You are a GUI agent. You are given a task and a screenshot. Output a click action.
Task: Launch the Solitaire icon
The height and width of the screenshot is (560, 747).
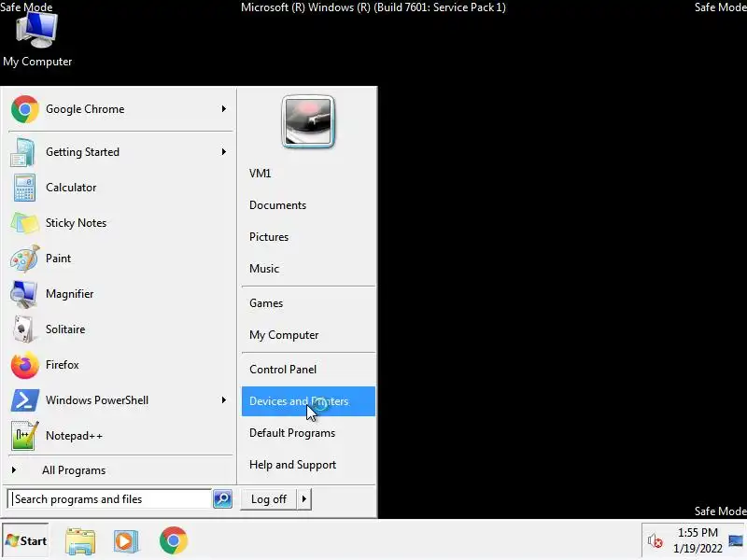23,329
